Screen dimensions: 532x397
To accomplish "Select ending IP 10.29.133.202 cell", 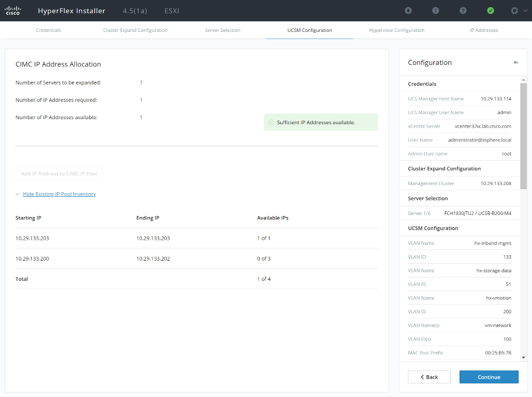I will [x=153, y=259].
